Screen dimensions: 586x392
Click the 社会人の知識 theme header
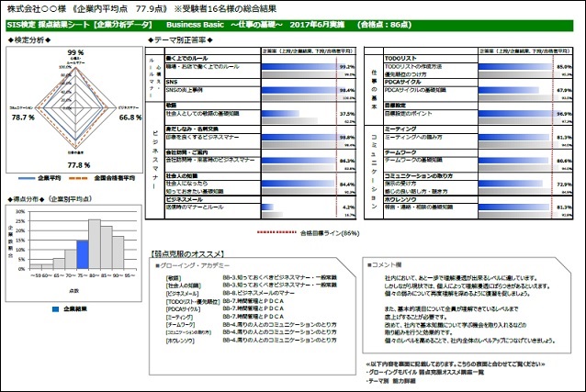(182, 175)
